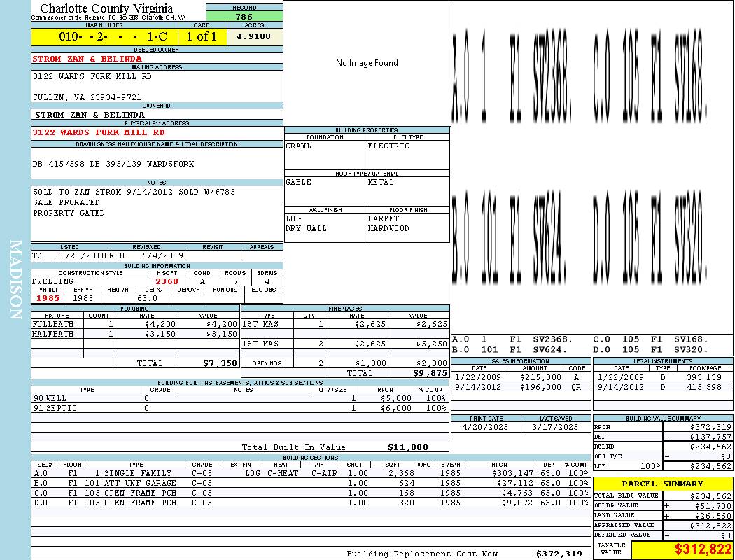Select the H SQFT value 2368
The image size is (735, 560).
point(167,281)
